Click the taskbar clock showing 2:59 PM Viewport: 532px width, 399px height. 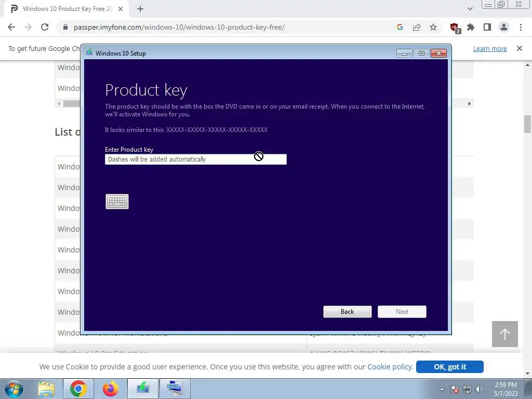pyautogui.click(x=506, y=389)
